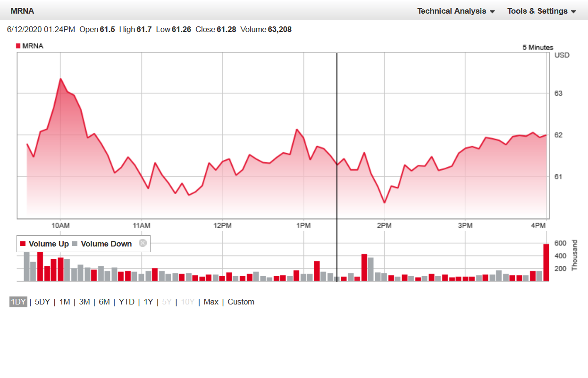588x378 pixels.
Task: Select the Max time range
Action: (x=211, y=302)
